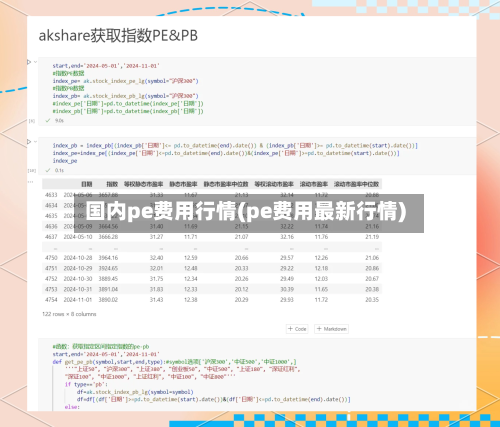This screenshot has width=500, height=427.
Task: Click date cell '2024-10-29'
Action: point(78,268)
